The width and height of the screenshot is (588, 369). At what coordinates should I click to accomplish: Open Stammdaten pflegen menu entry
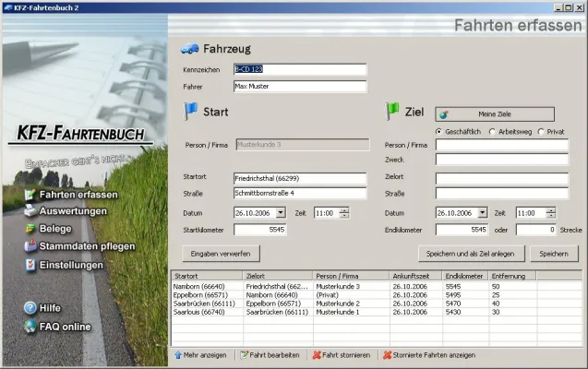(87, 246)
